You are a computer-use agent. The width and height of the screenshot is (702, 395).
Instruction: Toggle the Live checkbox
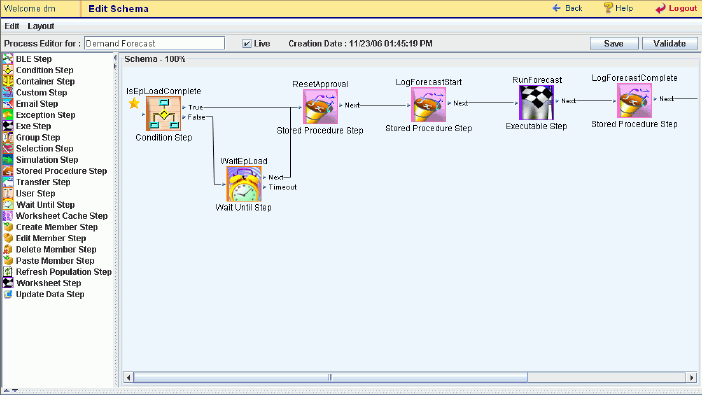click(x=247, y=43)
